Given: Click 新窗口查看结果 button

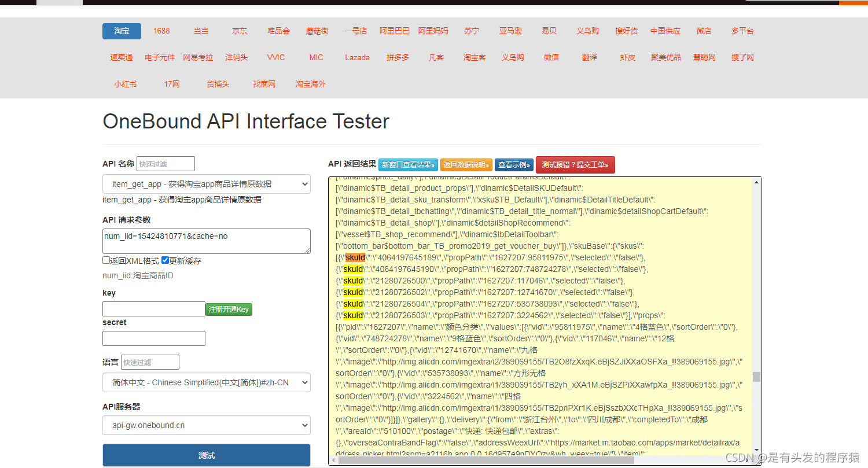Looking at the screenshot, I should (408, 165).
